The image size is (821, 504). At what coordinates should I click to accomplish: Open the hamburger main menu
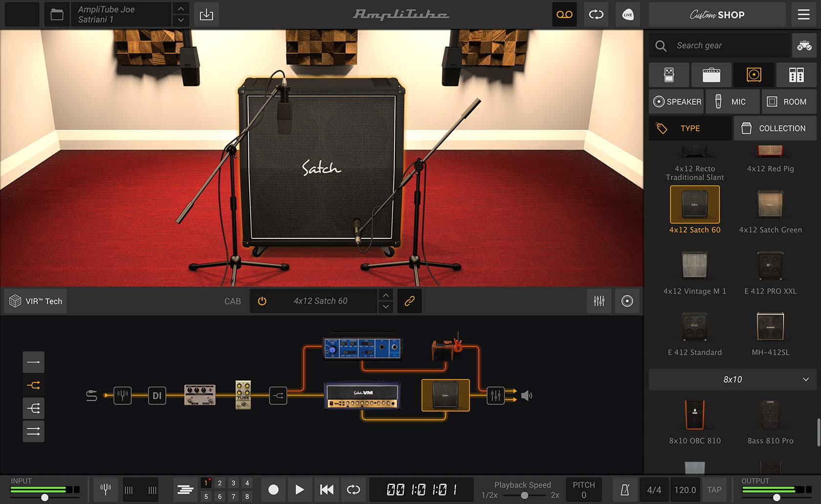pyautogui.click(x=804, y=15)
